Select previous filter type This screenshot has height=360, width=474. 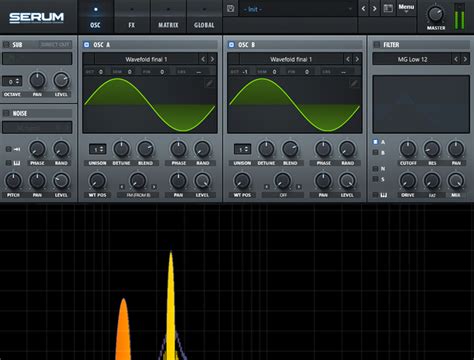click(456, 59)
